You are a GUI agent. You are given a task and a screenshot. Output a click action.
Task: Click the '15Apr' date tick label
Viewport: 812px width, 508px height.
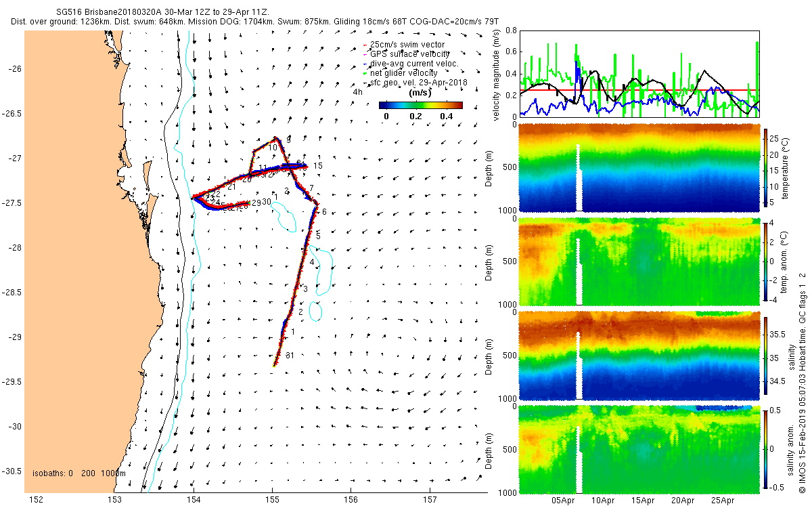click(644, 501)
